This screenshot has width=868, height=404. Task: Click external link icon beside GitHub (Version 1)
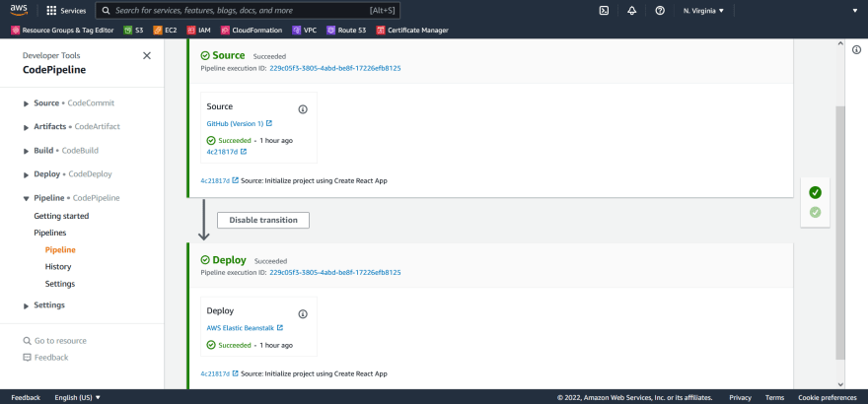click(x=269, y=123)
